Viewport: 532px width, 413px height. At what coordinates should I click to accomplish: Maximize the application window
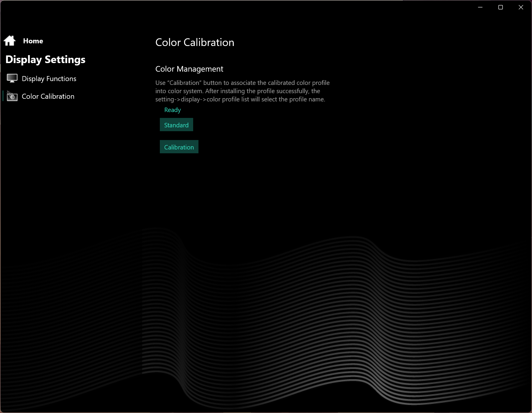pyautogui.click(x=500, y=7)
